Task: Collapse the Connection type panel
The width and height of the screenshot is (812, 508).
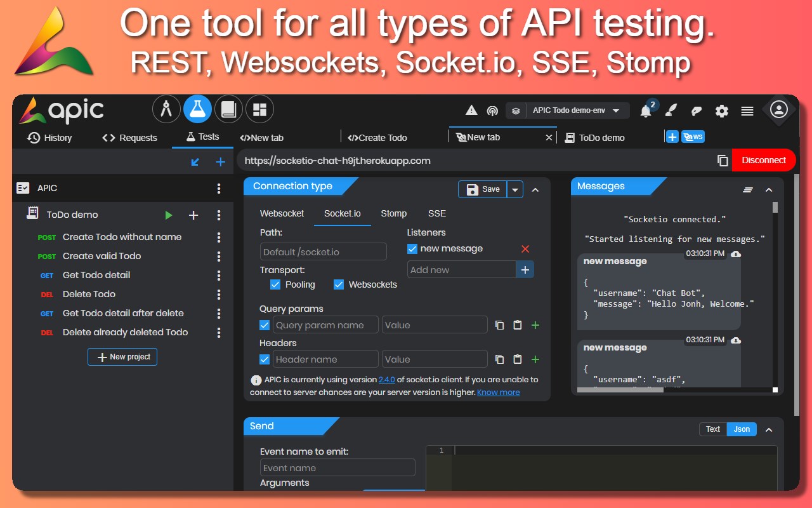Action: tap(535, 189)
